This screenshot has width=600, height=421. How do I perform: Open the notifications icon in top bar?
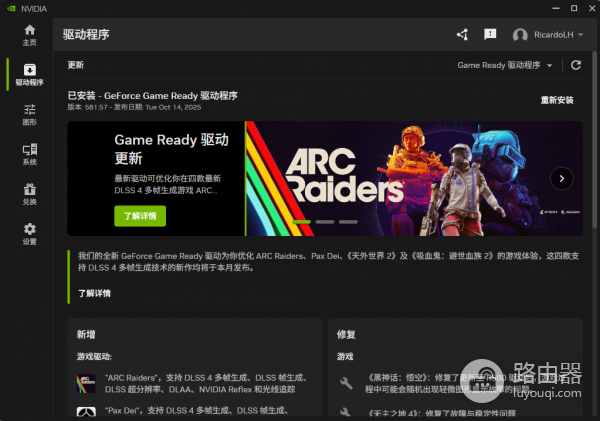(490, 34)
